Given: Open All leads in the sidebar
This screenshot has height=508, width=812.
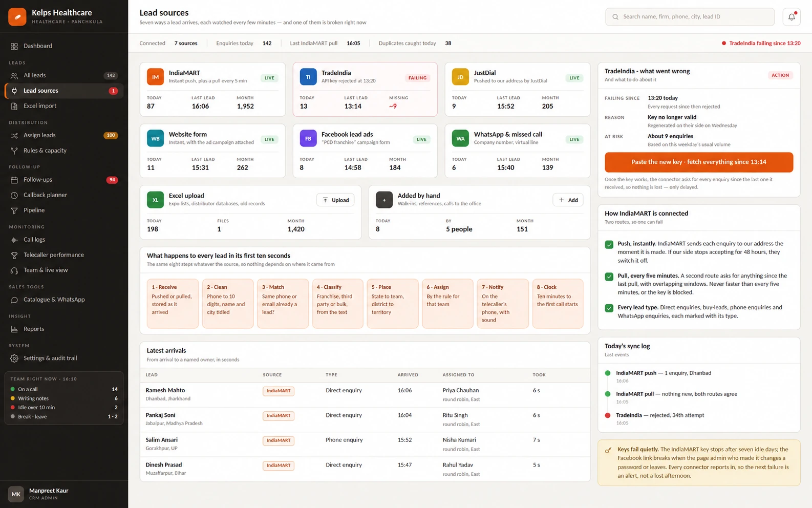Looking at the screenshot, I should point(64,75).
